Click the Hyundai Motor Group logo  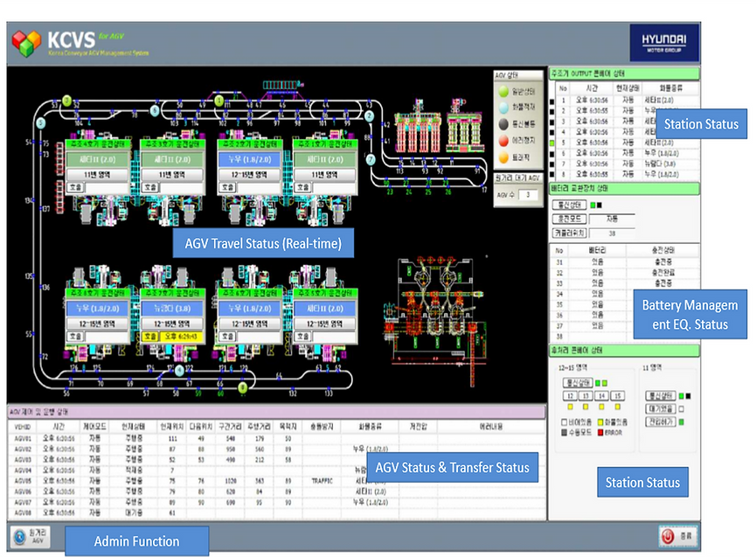point(664,43)
